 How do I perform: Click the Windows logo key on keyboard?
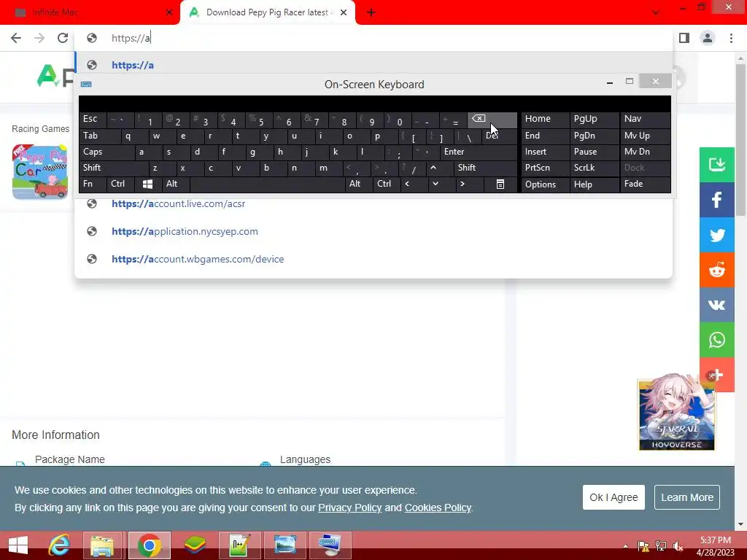(147, 184)
